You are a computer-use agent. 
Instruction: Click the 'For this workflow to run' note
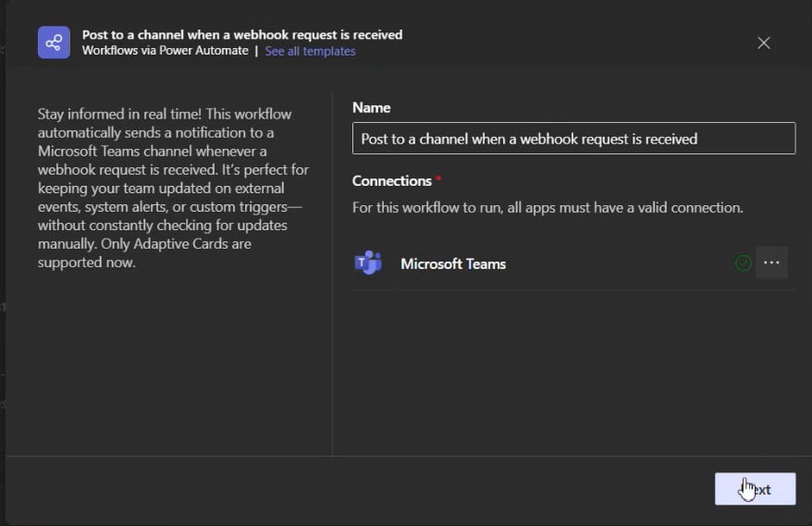(x=547, y=208)
